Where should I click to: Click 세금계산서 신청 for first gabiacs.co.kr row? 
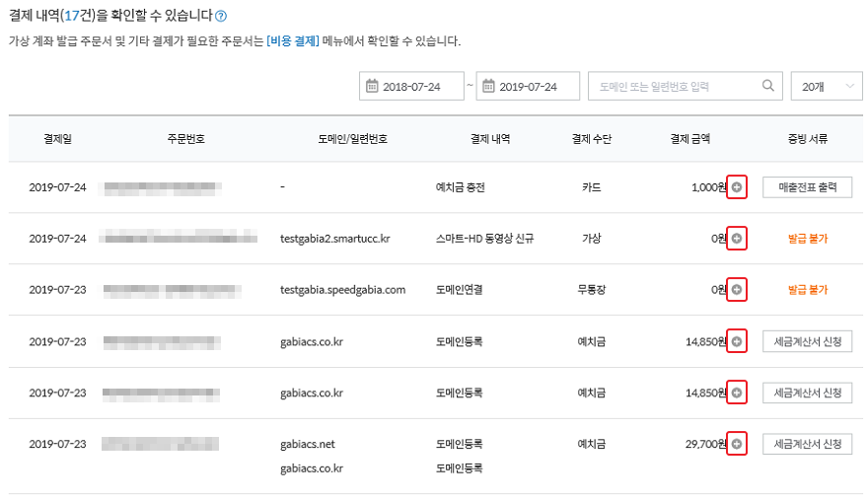[807, 341]
